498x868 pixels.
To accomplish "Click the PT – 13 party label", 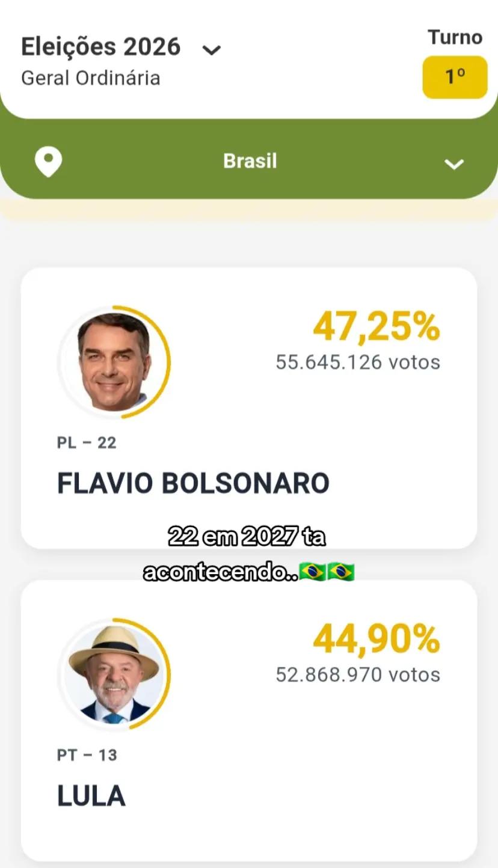I will tap(87, 755).
